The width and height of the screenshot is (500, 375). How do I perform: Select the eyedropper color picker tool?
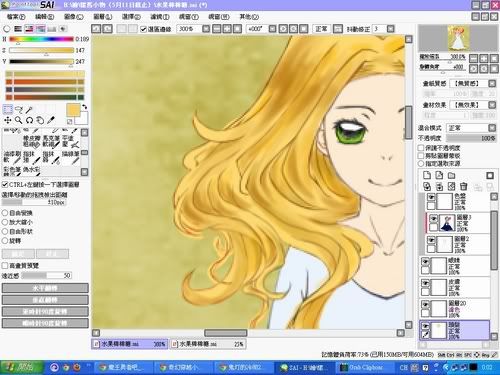coord(51,120)
